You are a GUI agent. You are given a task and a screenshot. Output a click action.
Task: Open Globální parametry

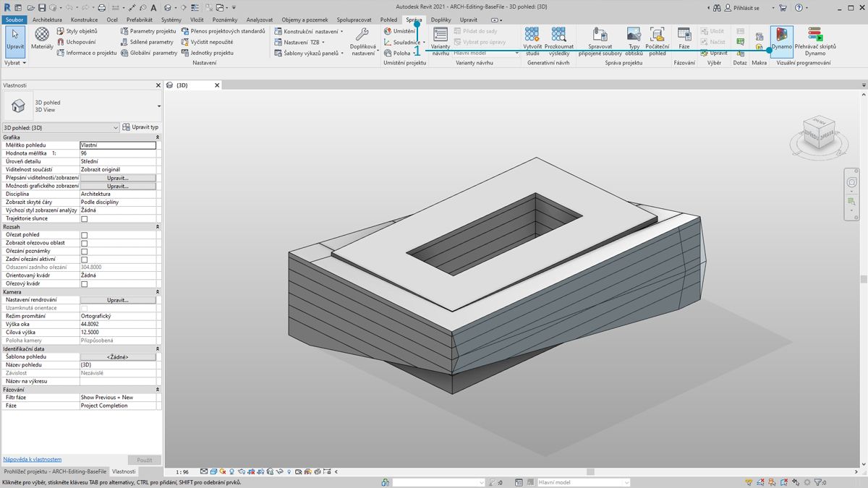coord(149,53)
